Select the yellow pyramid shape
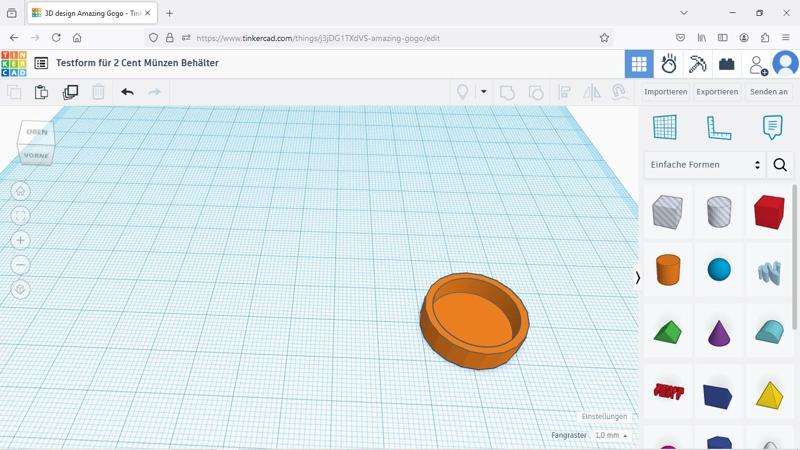Image resolution: width=800 pixels, height=450 pixels. 769,395
